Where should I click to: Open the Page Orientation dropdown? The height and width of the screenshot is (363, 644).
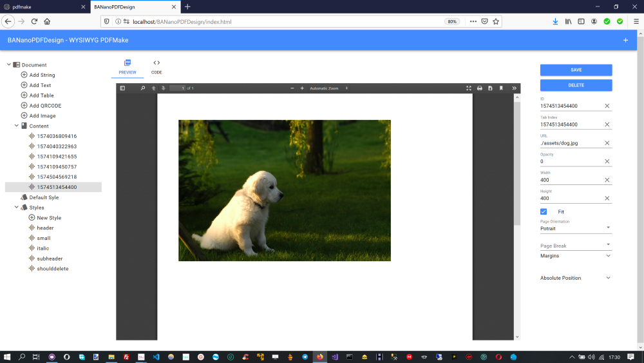pos(576,228)
